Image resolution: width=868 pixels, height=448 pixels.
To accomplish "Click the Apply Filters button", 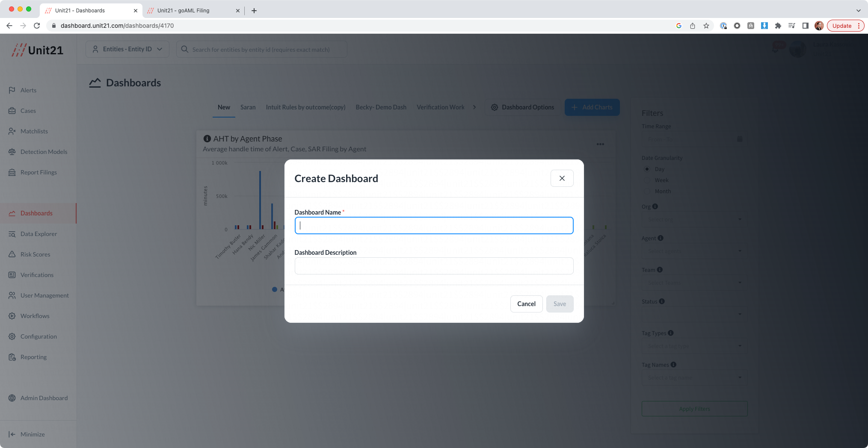I will [694, 409].
